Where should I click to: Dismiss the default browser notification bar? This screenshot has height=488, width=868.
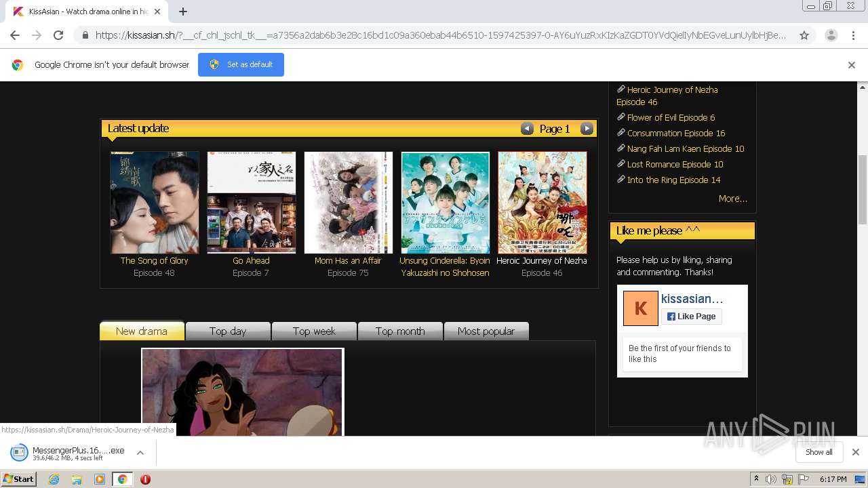click(x=852, y=65)
